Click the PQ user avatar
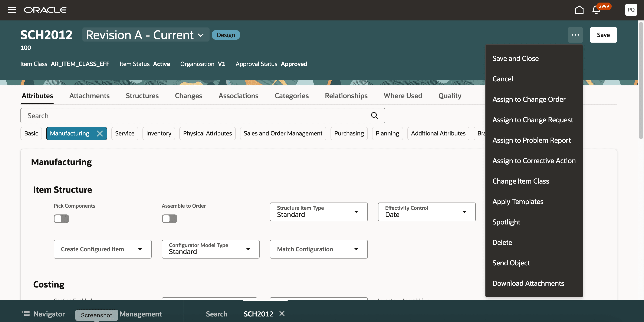The height and width of the screenshot is (322, 644). pos(631,10)
